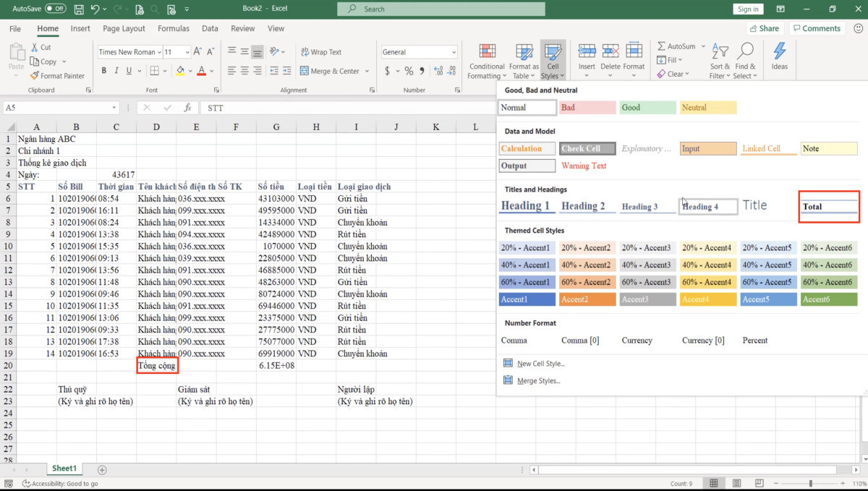The width and height of the screenshot is (868, 491).
Task: Toggle Wrap Text
Action: 321,52
